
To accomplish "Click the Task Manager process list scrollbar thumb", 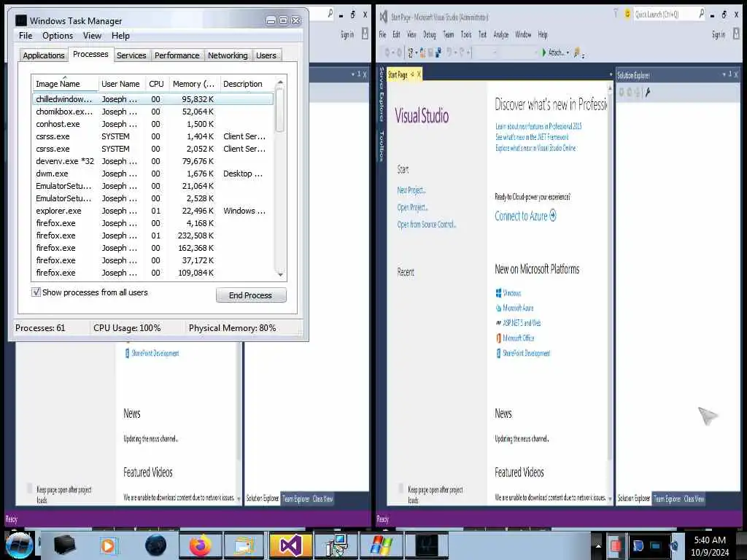I will coord(279,111).
